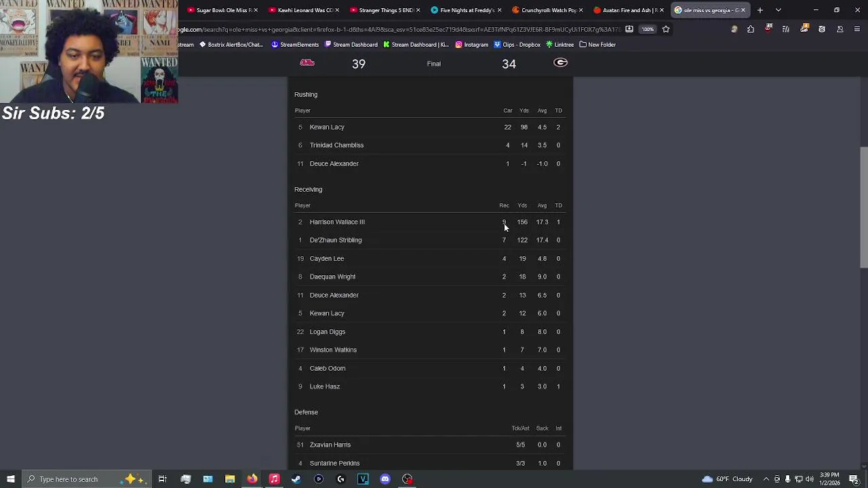The height and width of the screenshot is (488, 868).
Task: Open the Boxtrix AlertBox bookmark
Action: (x=231, y=45)
